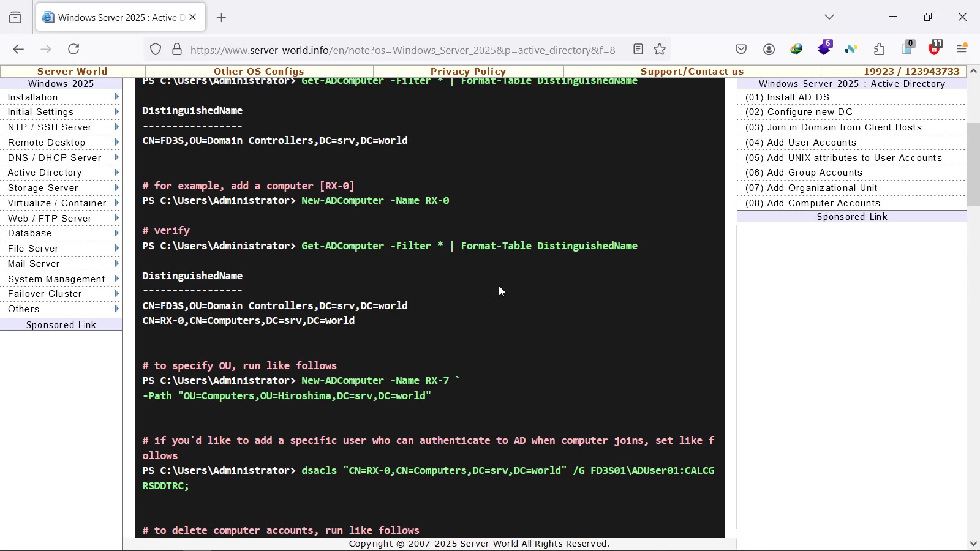This screenshot has width=980, height=551.
Task: Toggle Reader View in address bar
Action: pyautogui.click(x=638, y=50)
